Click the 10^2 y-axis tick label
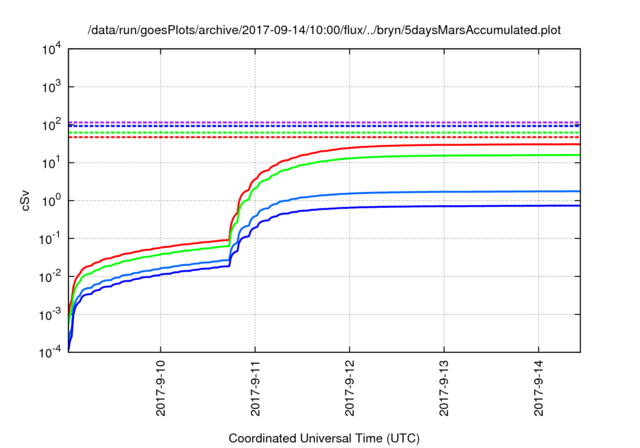The height and width of the screenshot is (448, 640). point(52,125)
